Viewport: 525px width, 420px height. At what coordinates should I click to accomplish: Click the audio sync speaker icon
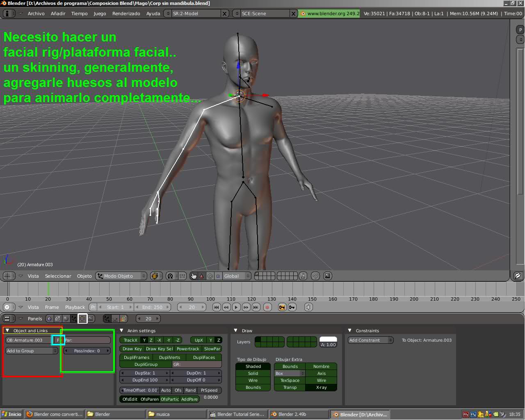coord(308,307)
